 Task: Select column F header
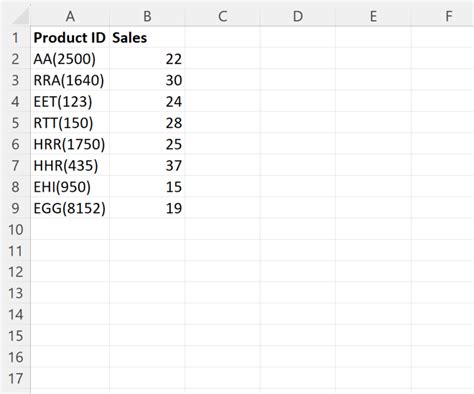(x=443, y=16)
